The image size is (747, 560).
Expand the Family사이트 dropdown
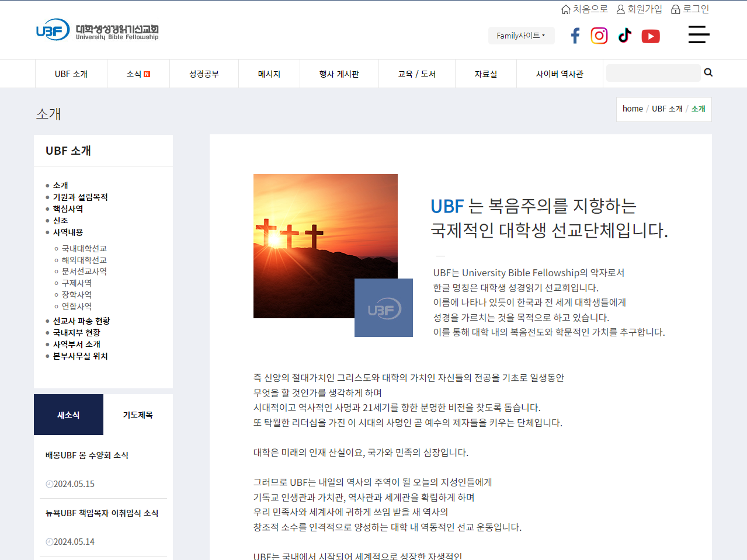pos(521,36)
